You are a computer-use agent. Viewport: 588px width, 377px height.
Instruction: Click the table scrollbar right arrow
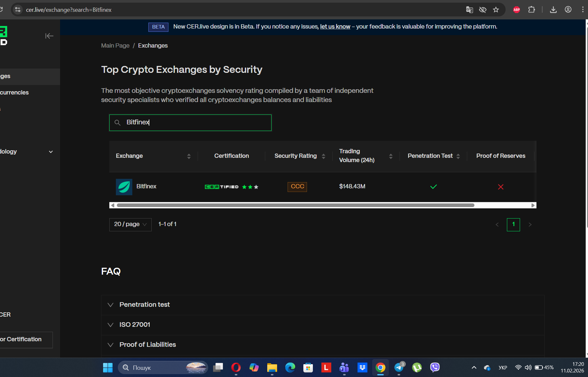[x=533, y=205]
